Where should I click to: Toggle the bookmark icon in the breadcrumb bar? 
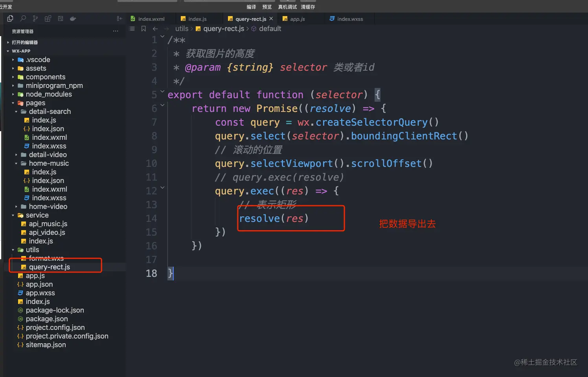click(x=143, y=29)
